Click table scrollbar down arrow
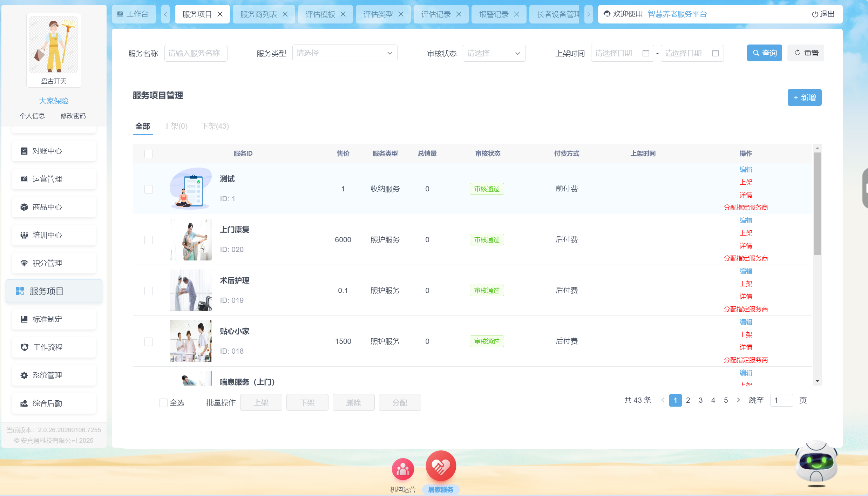Viewport: 868px width, 496px height. pos(817,381)
